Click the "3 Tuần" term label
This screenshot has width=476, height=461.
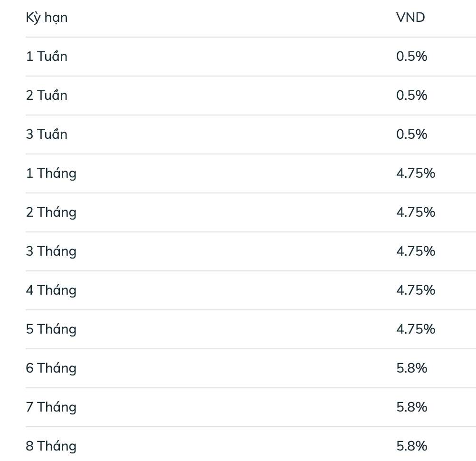[x=47, y=134]
